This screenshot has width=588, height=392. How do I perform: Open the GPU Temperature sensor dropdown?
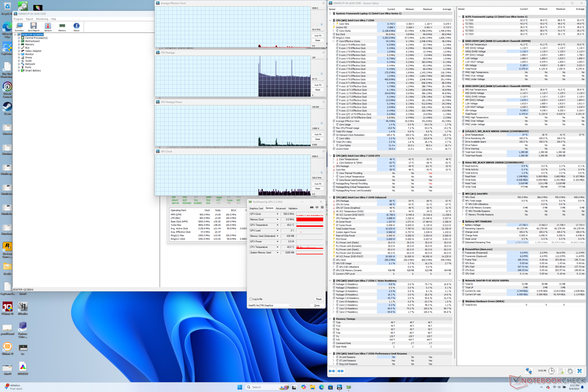point(278,225)
